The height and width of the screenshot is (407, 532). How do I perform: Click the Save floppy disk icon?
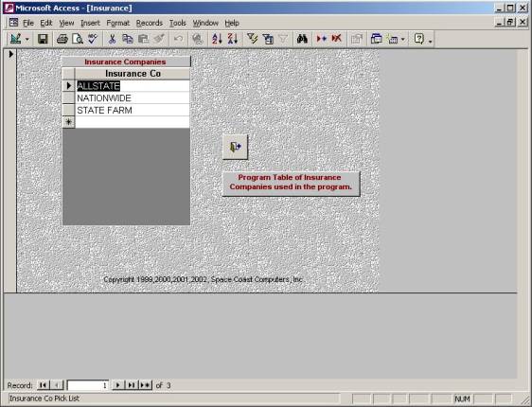click(x=43, y=39)
